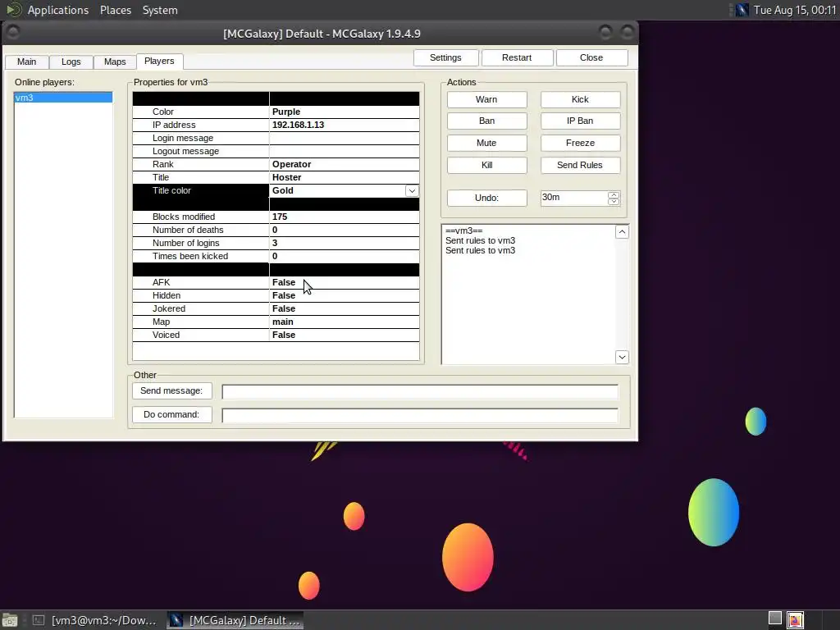
Task: Click the empty Logout message value cell
Action: pyautogui.click(x=344, y=151)
